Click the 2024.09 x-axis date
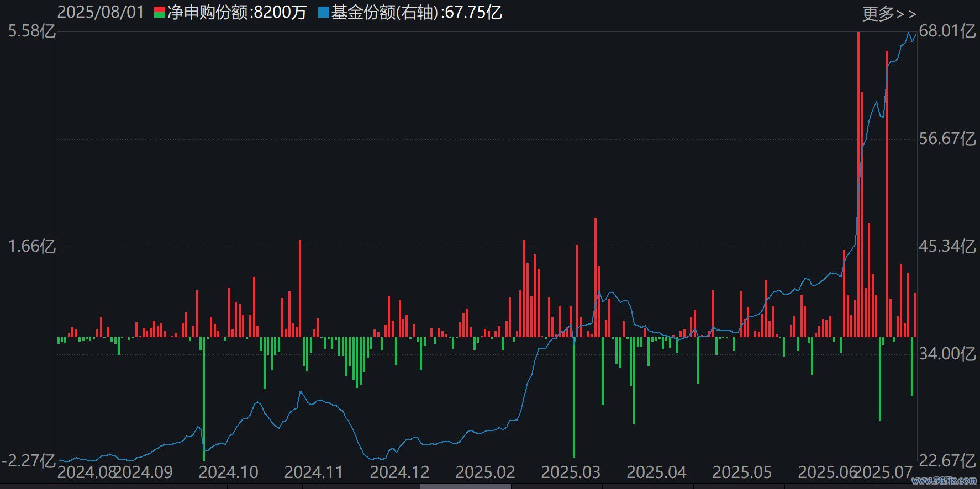Viewport: 980px width, 489px height. [x=143, y=472]
